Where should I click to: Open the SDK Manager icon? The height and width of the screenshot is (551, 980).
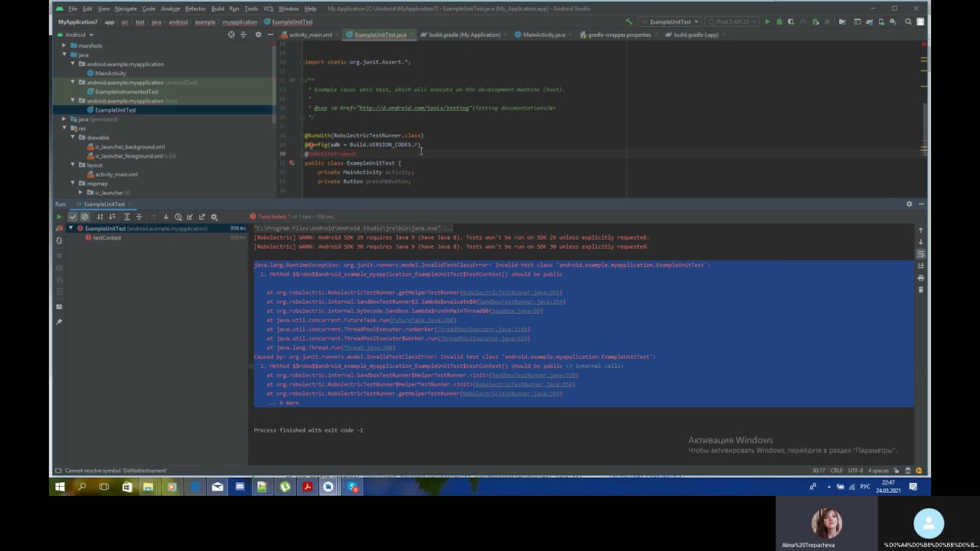(893, 22)
